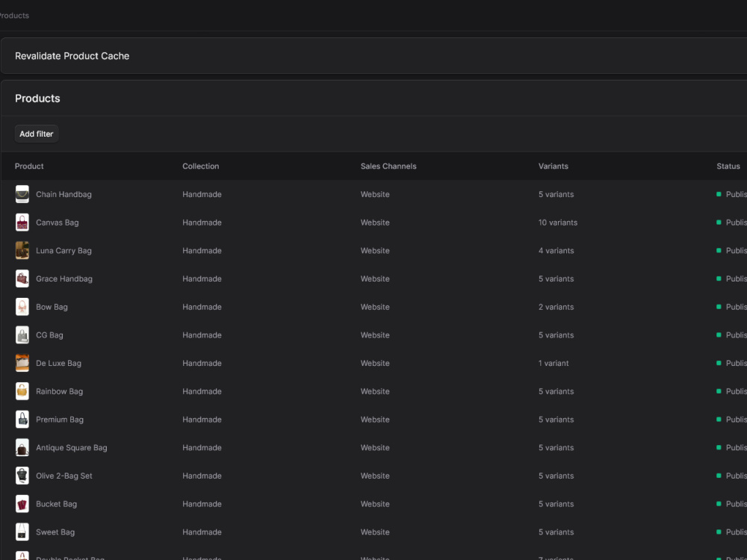Click the Bucket Bag thumbnail image
Viewport: 747px width, 560px height.
tap(22, 503)
